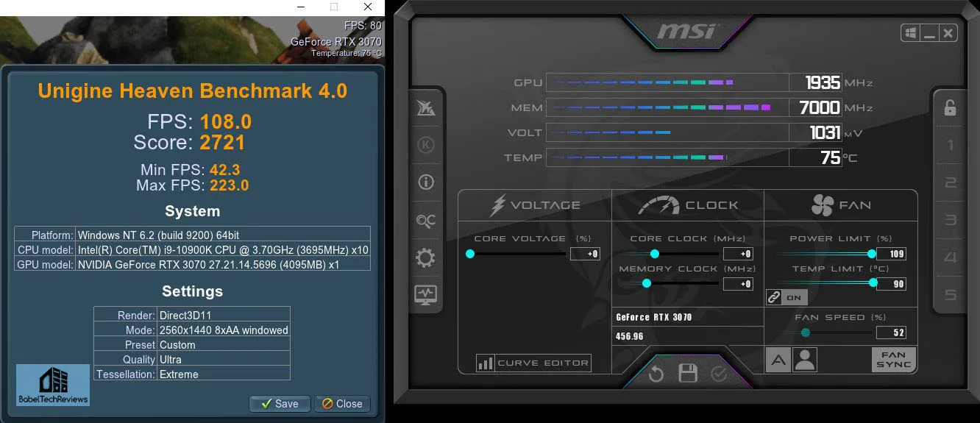Image resolution: width=980 pixels, height=423 pixels.
Task: Click the reset settings icon
Action: (x=656, y=374)
